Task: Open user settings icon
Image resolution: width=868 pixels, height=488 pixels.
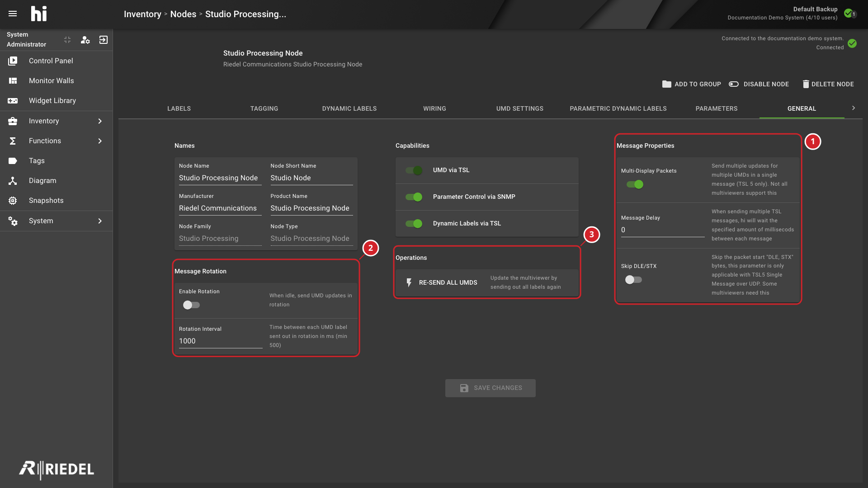Action: tap(85, 40)
